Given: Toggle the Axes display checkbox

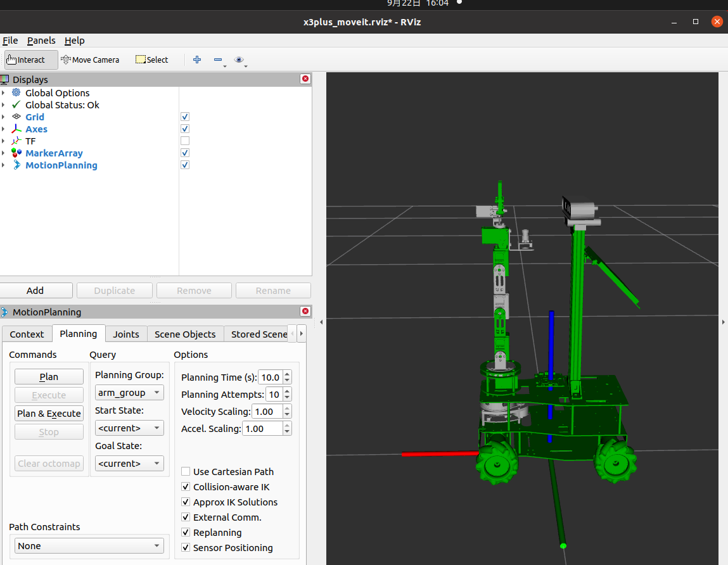Looking at the screenshot, I should 185,129.
